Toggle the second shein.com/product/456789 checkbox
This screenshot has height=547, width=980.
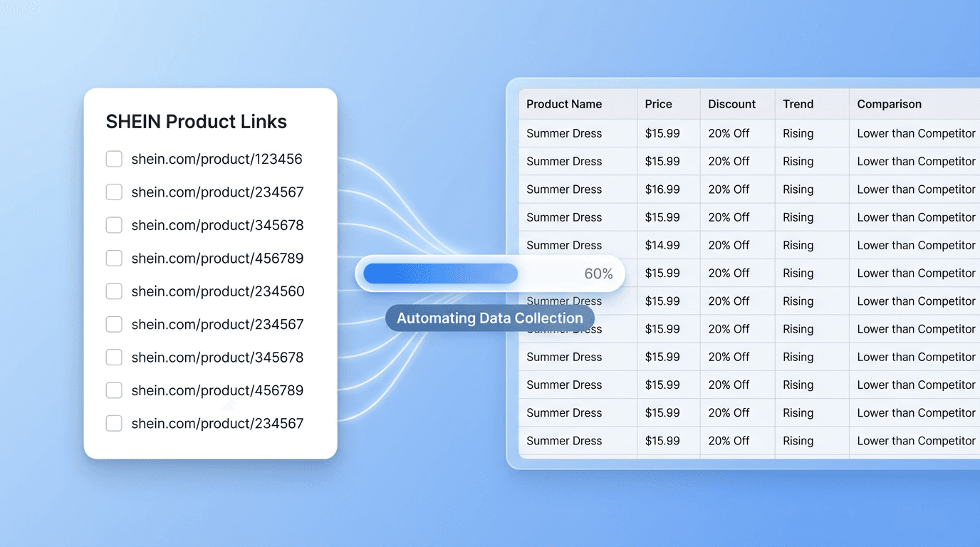tap(114, 390)
